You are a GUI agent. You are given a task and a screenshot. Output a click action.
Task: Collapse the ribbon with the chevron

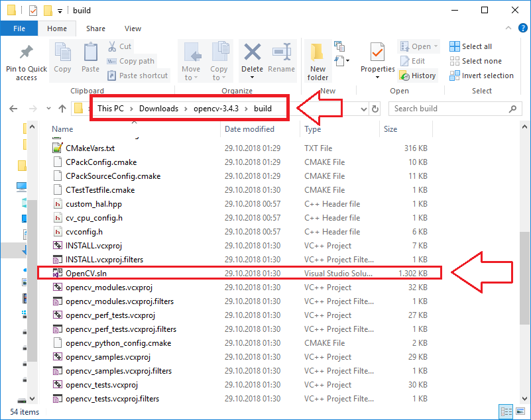508,28
